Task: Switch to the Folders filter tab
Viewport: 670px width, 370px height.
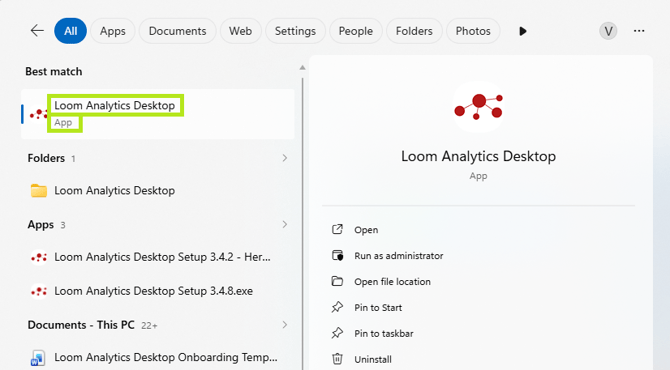Action: 414,31
